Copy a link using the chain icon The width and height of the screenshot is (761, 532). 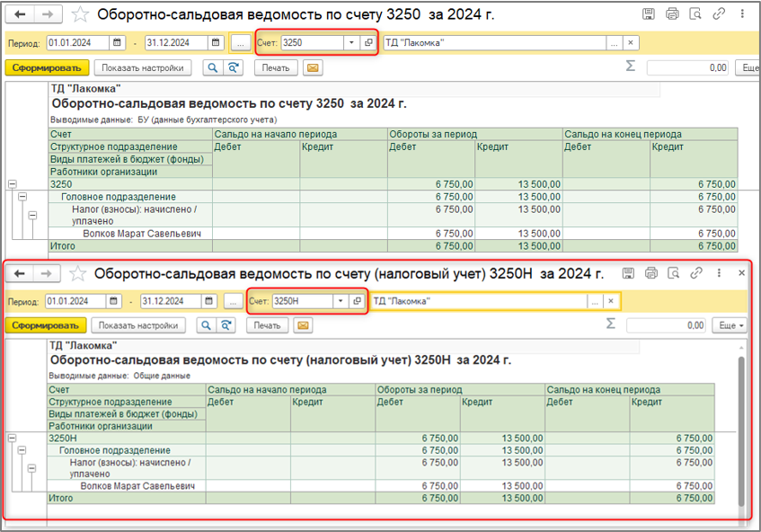coord(719,13)
